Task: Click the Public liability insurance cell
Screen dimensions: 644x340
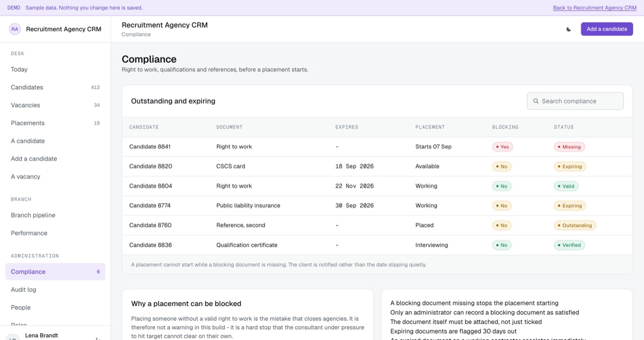Action: pyautogui.click(x=248, y=205)
